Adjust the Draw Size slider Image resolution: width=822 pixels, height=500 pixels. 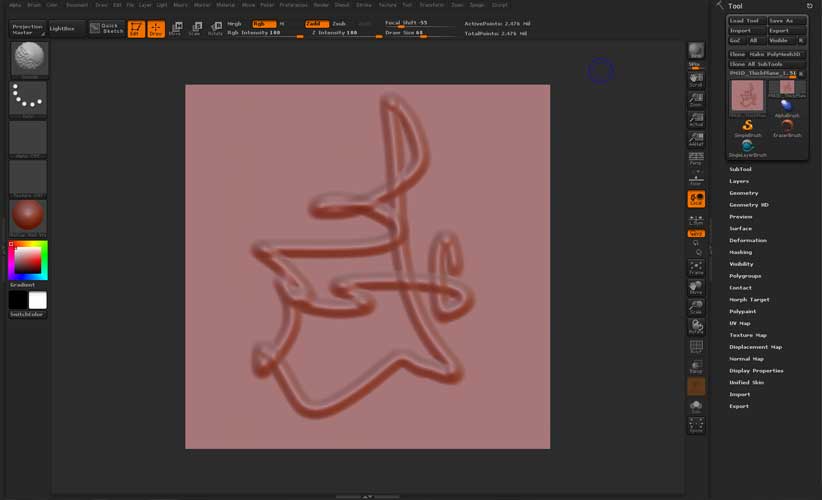point(418,33)
